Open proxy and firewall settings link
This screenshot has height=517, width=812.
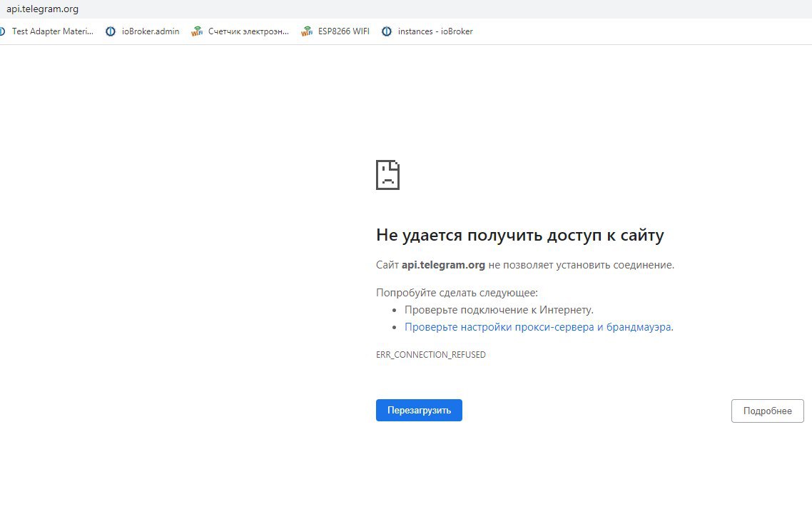click(538, 327)
